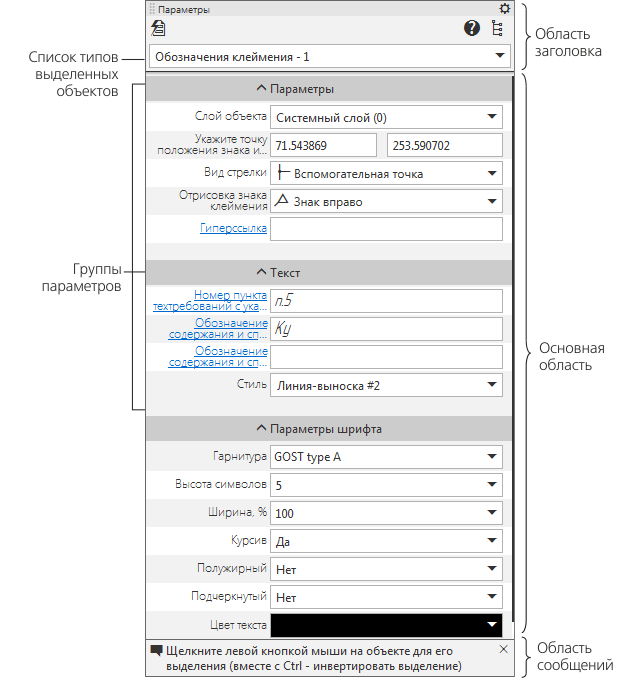Click the document icon at the panel's top left

tap(158, 28)
